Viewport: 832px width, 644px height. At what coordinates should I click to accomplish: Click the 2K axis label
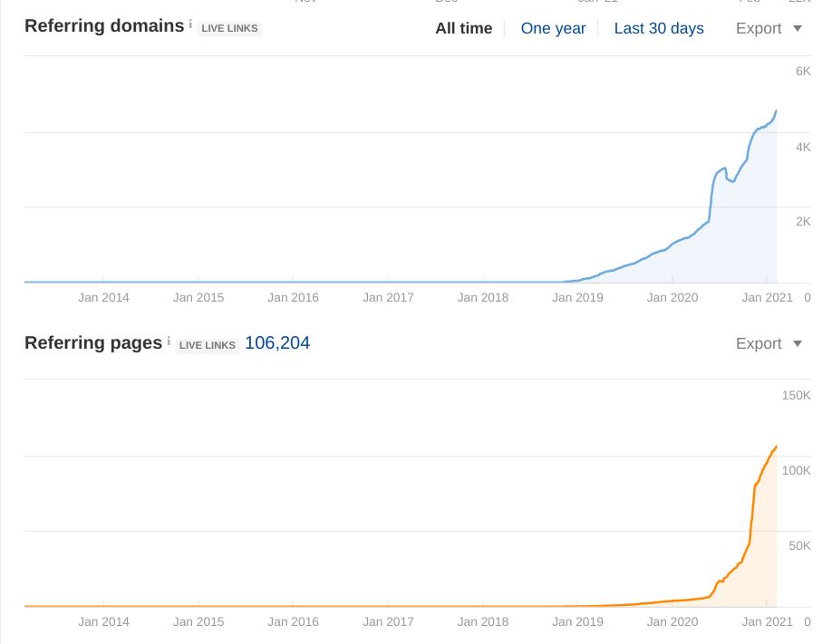coord(803,222)
